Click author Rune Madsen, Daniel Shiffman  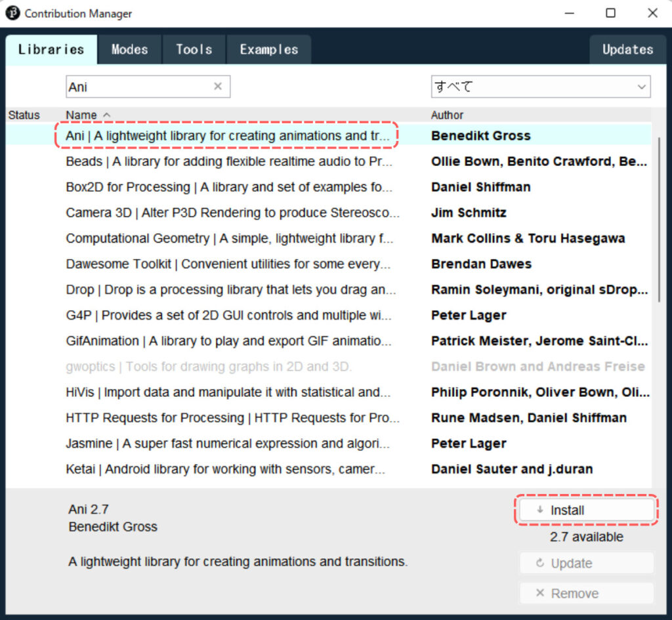pos(529,418)
